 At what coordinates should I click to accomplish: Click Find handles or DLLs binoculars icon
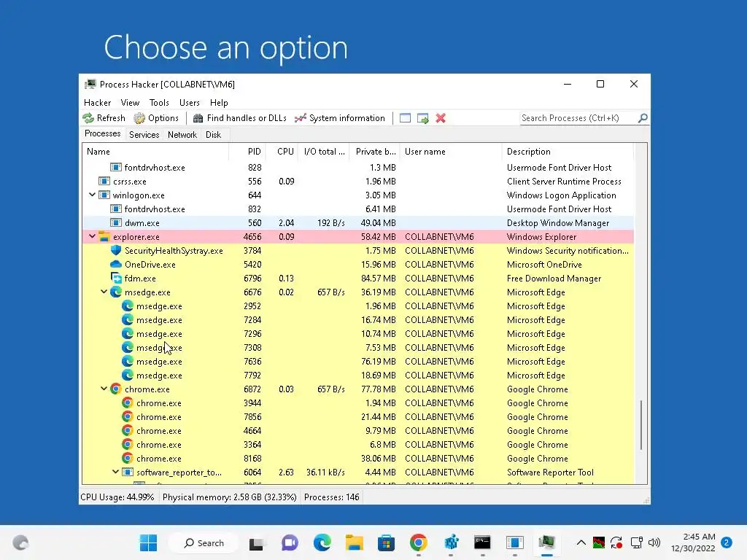(x=198, y=118)
